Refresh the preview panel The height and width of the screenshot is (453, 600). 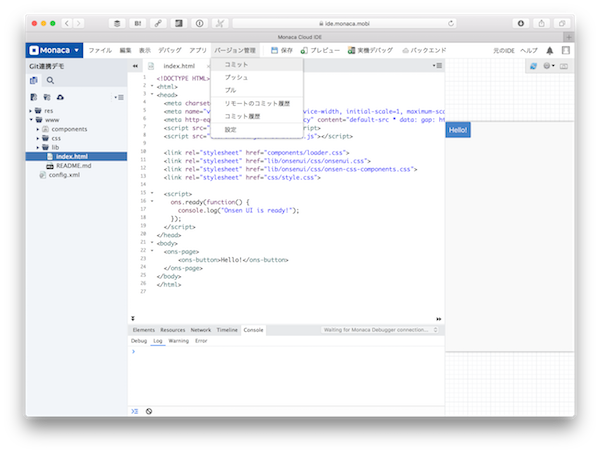tap(533, 66)
